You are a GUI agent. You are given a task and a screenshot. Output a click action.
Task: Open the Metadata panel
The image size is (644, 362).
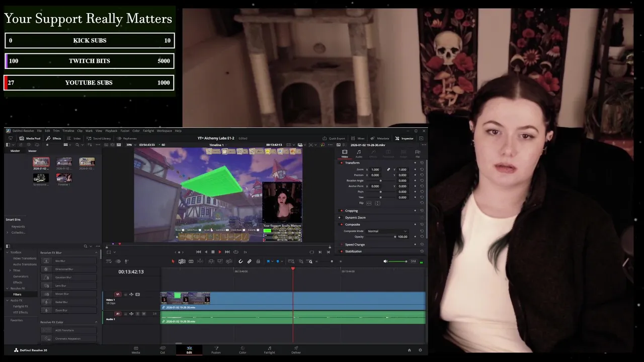(380, 138)
